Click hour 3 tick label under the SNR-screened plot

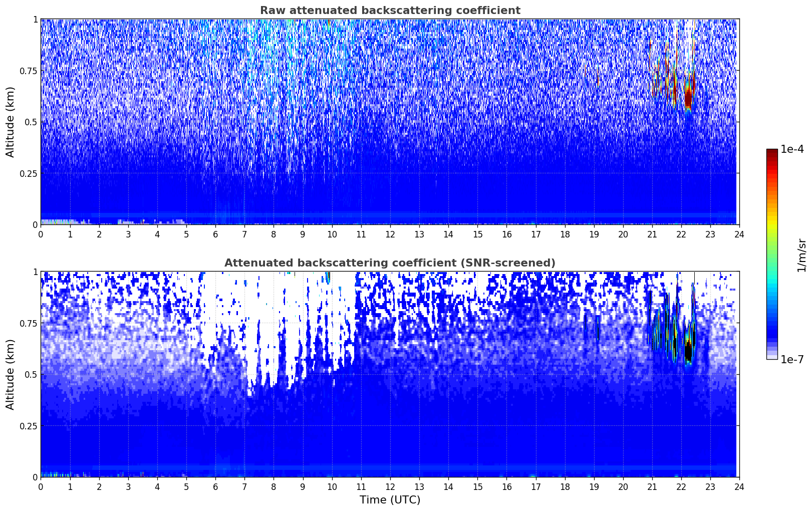point(128,486)
